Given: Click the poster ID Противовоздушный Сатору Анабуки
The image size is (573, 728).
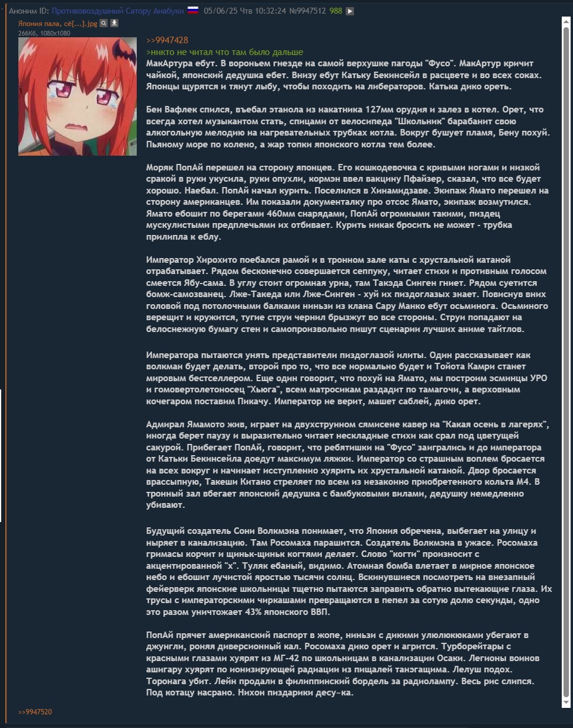Looking at the screenshot, I should (118, 11).
